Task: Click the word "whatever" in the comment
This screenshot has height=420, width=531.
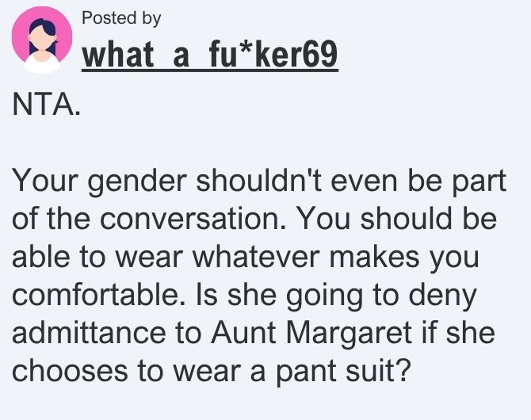Action: [256, 257]
